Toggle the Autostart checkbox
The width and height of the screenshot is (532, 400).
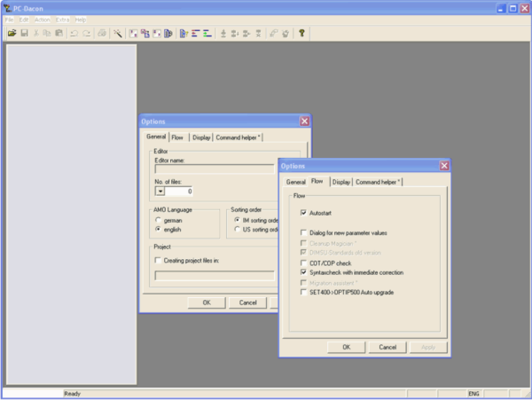[304, 213]
